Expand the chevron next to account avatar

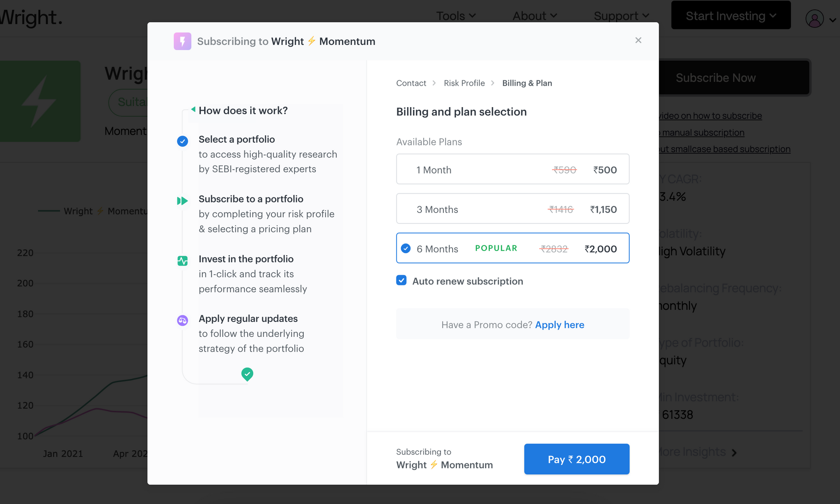pos(832,20)
